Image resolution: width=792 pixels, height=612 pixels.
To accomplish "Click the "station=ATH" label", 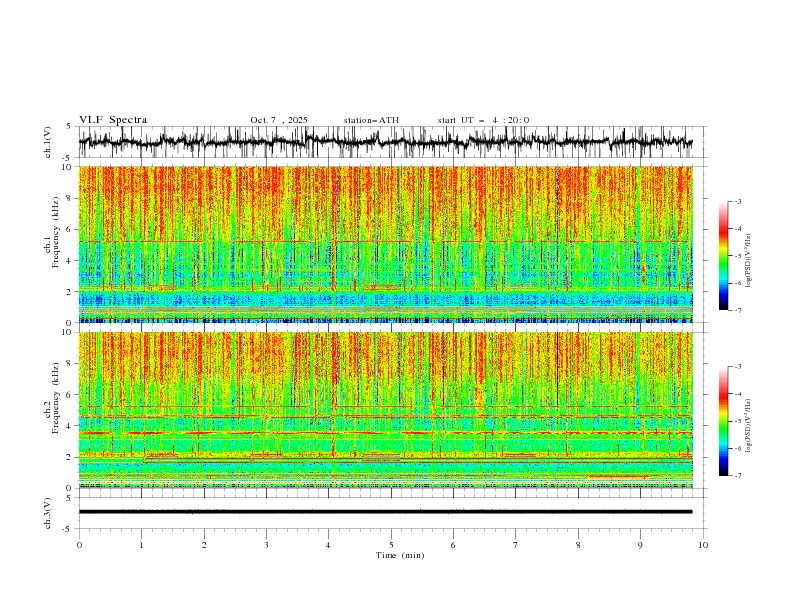I will point(371,120).
